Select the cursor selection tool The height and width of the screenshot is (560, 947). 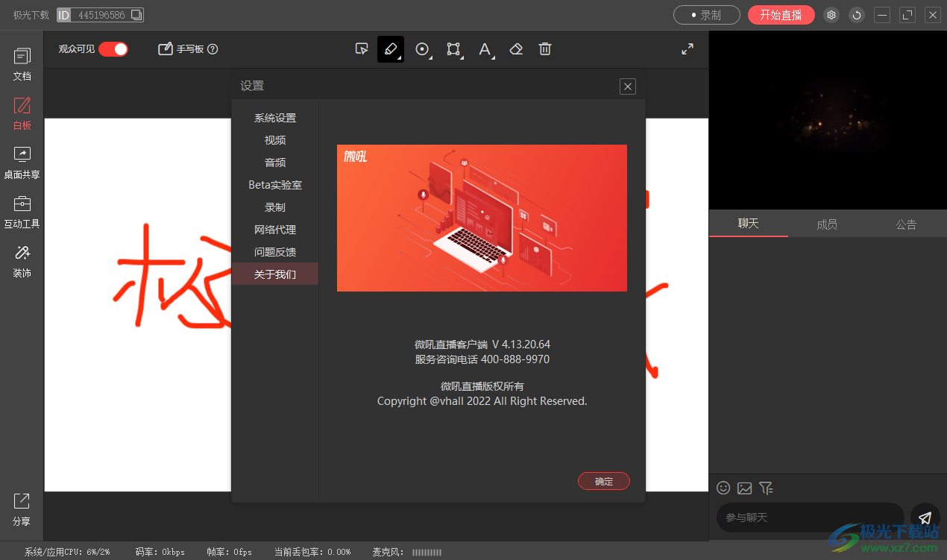(362, 49)
